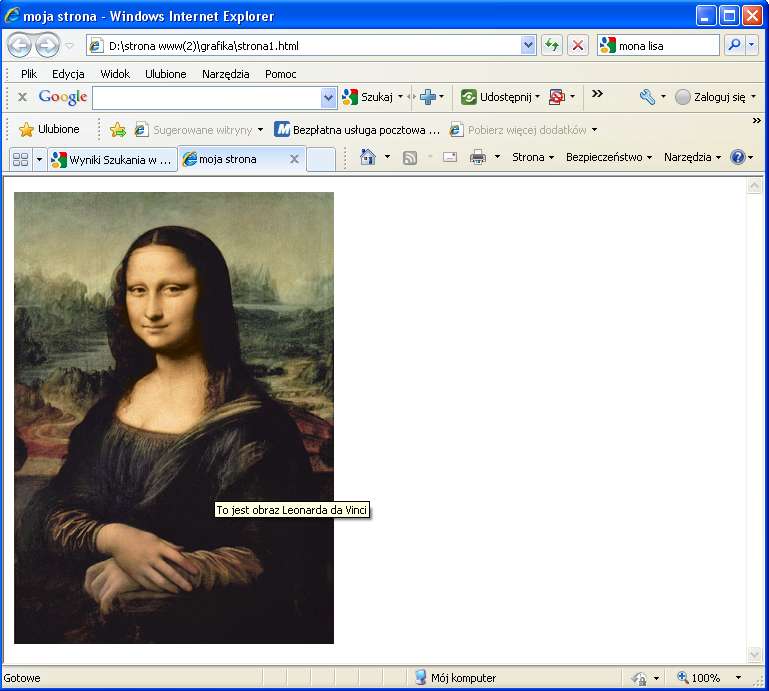Open the Narzędzia menu in menu bar
This screenshot has width=769, height=691.
click(x=226, y=74)
